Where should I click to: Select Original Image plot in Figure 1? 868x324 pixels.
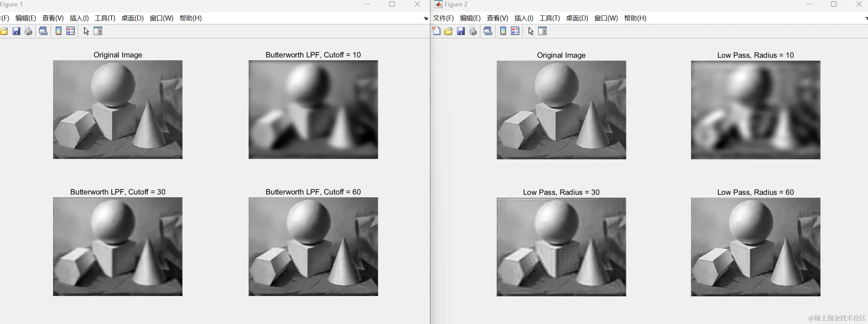pyautogui.click(x=118, y=109)
